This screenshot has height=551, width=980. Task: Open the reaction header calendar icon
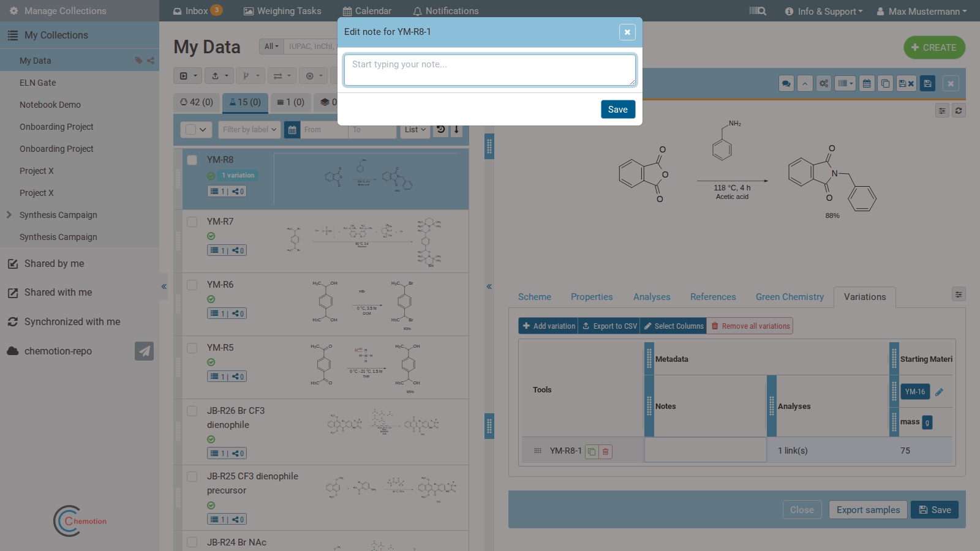[x=867, y=84]
